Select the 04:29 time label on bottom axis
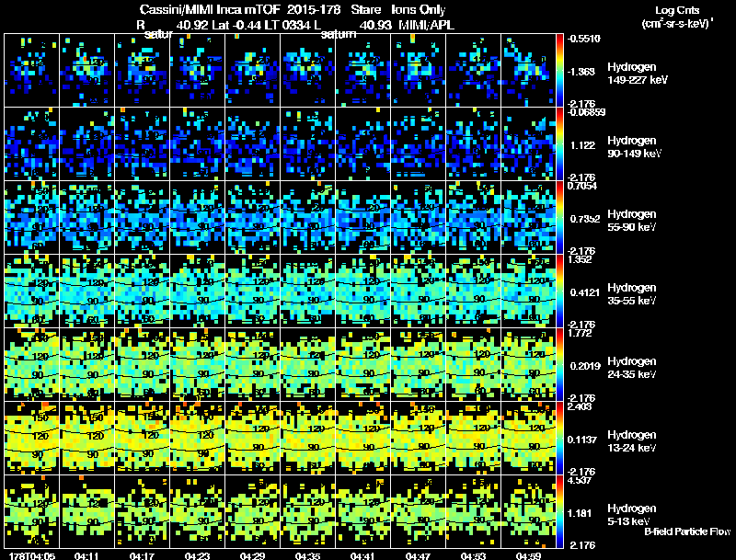Image resolution: width=736 pixels, height=560 pixels. click(x=253, y=555)
